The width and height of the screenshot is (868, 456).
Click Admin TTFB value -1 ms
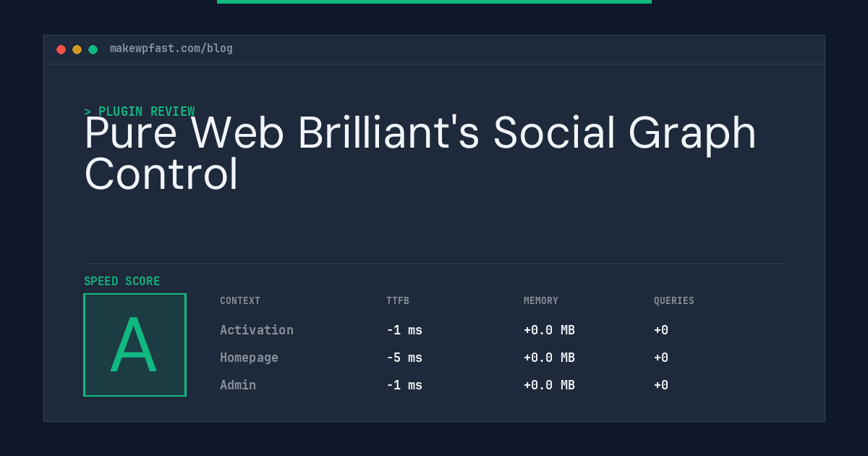point(404,385)
